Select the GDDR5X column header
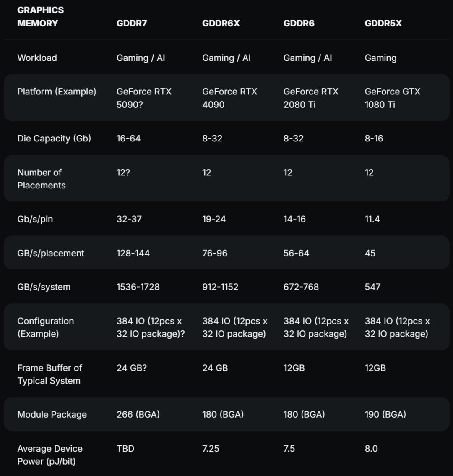453x476 pixels. tap(383, 24)
